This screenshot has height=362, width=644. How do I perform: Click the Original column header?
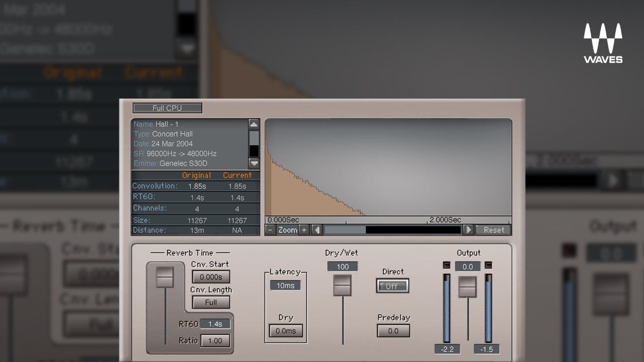coord(196,175)
